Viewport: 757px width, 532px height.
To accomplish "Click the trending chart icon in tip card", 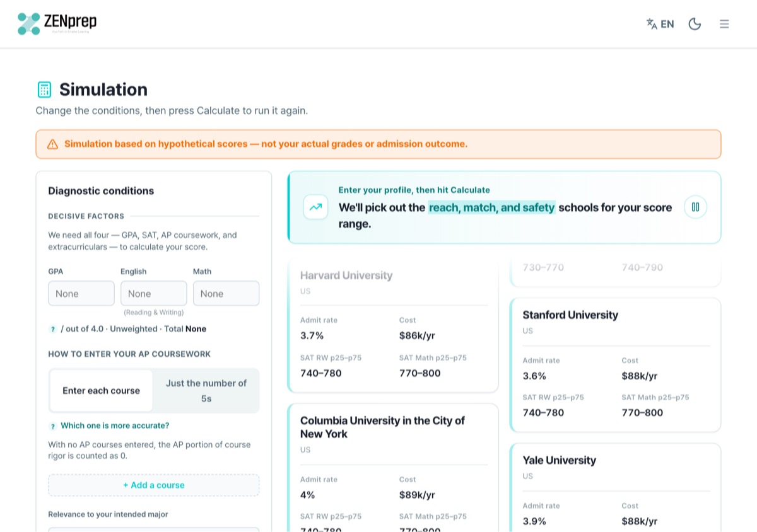I will coord(315,207).
